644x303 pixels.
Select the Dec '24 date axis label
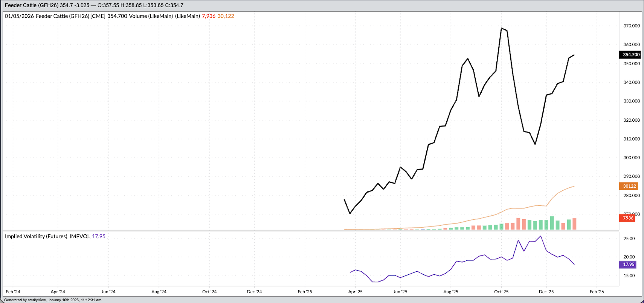point(254,292)
